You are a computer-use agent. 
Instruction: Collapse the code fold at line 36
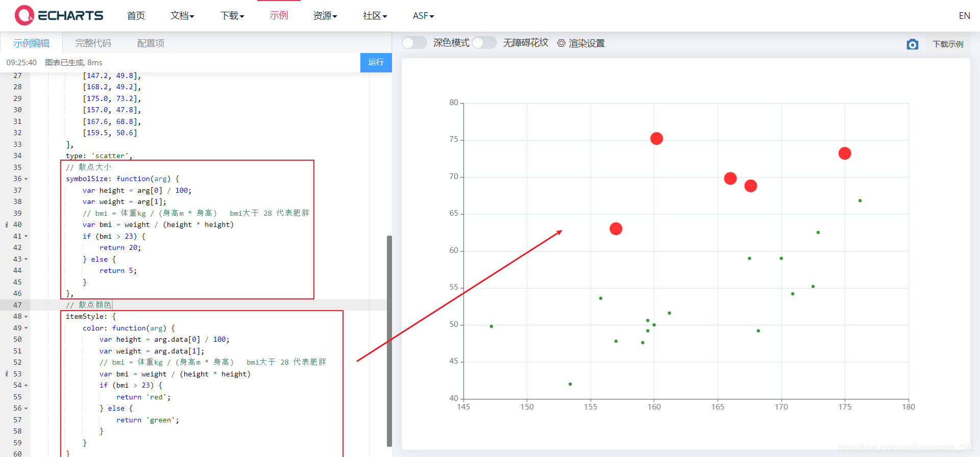click(x=26, y=179)
